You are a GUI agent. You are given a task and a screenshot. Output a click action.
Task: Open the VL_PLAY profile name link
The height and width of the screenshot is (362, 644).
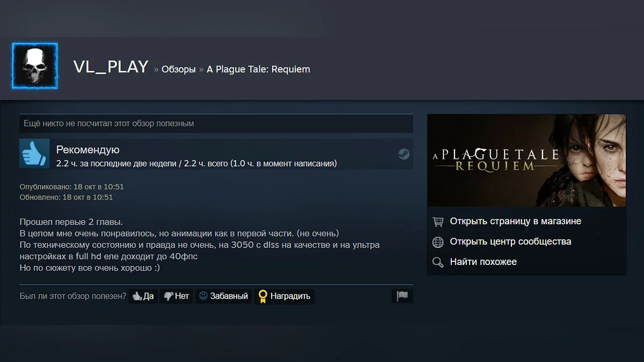[x=111, y=67]
